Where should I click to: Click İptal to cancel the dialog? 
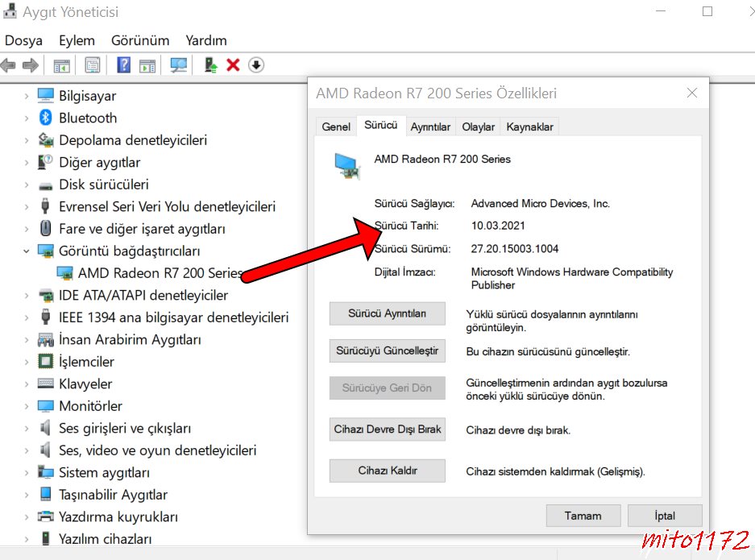(665, 516)
